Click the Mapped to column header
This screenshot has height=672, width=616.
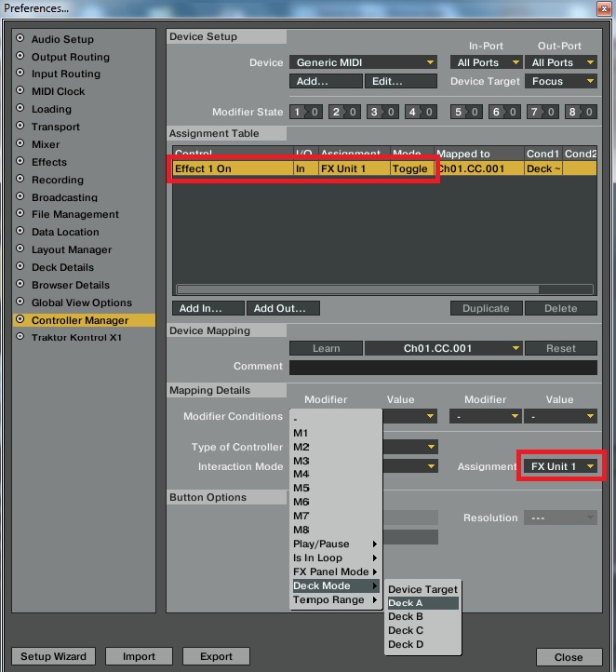click(x=479, y=154)
